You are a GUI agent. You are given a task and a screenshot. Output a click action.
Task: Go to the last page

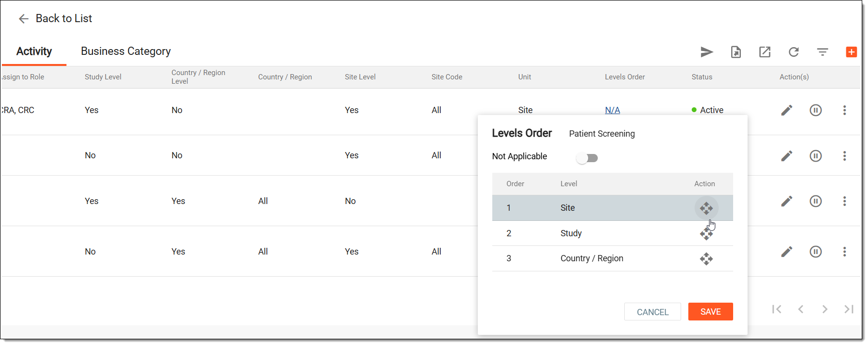[x=849, y=309]
